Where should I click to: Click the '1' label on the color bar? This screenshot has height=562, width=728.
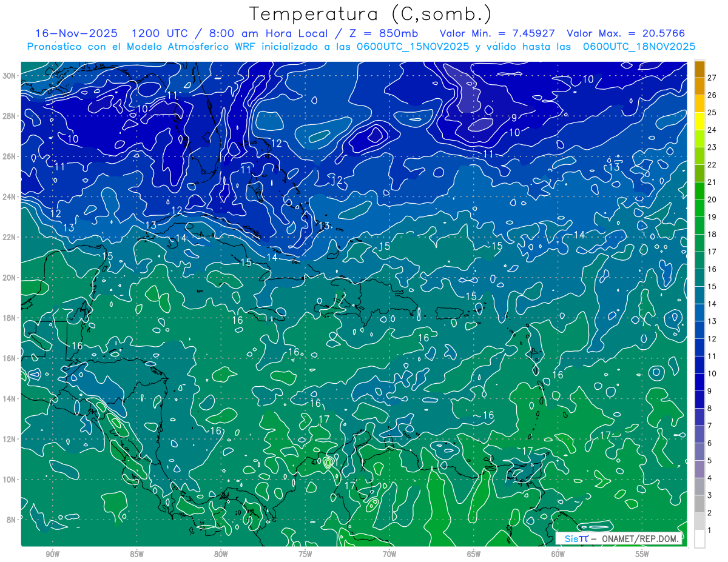tap(710, 530)
